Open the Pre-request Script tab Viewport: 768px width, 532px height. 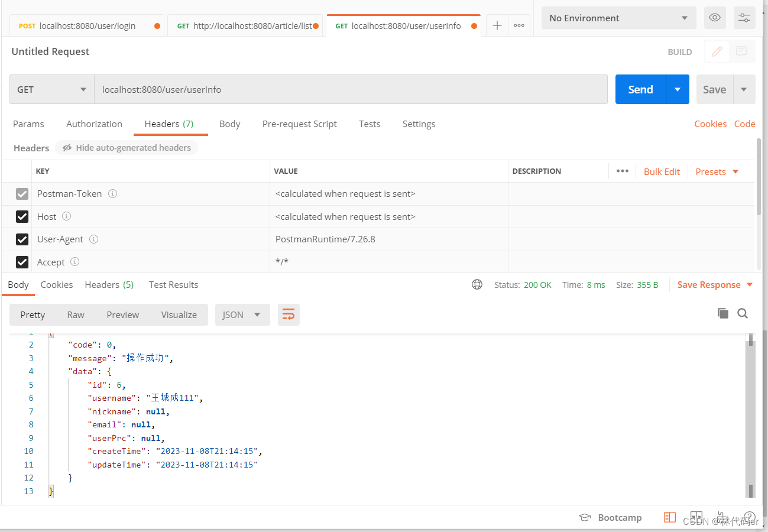299,124
